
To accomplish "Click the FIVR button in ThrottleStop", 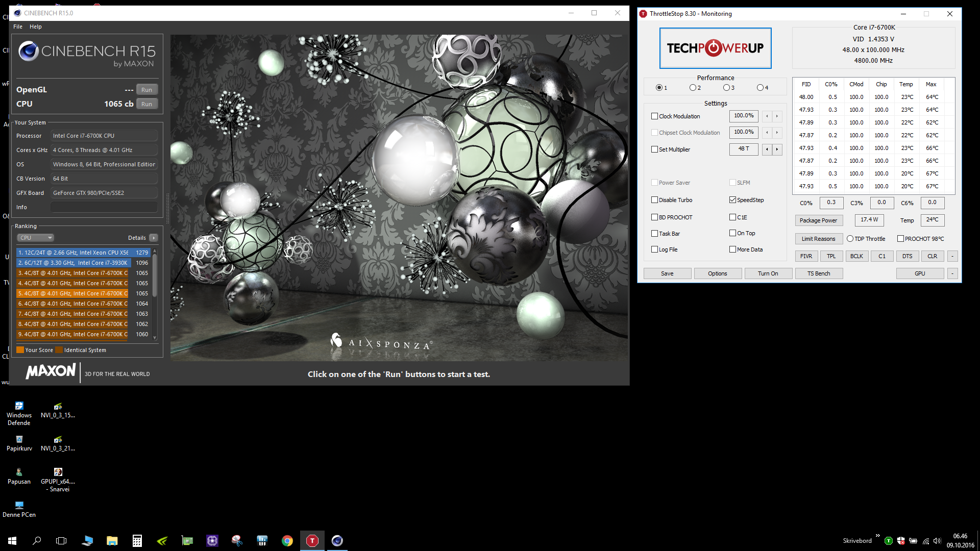I will click(805, 256).
